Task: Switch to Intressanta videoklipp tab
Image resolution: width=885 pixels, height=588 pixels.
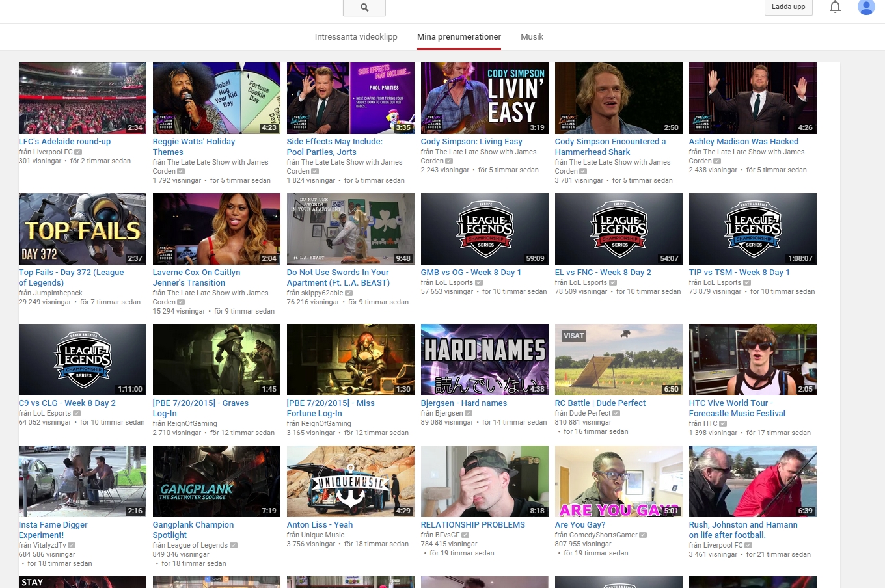Action: click(x=356, y=37)
